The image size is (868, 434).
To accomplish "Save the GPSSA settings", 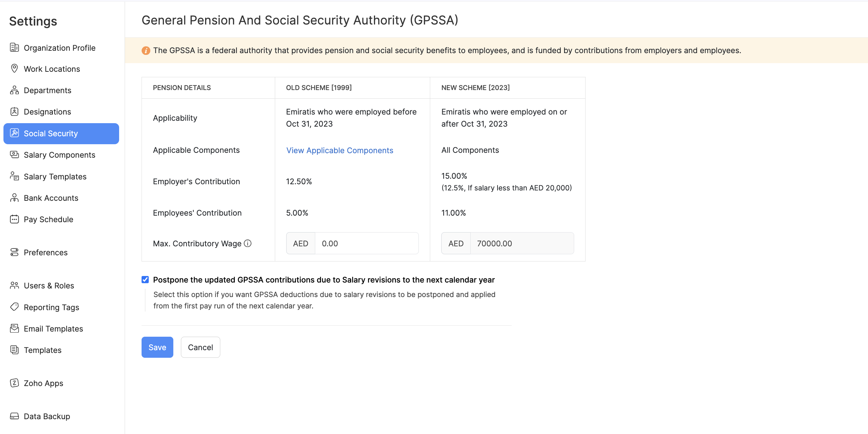I will pos(157,347).
